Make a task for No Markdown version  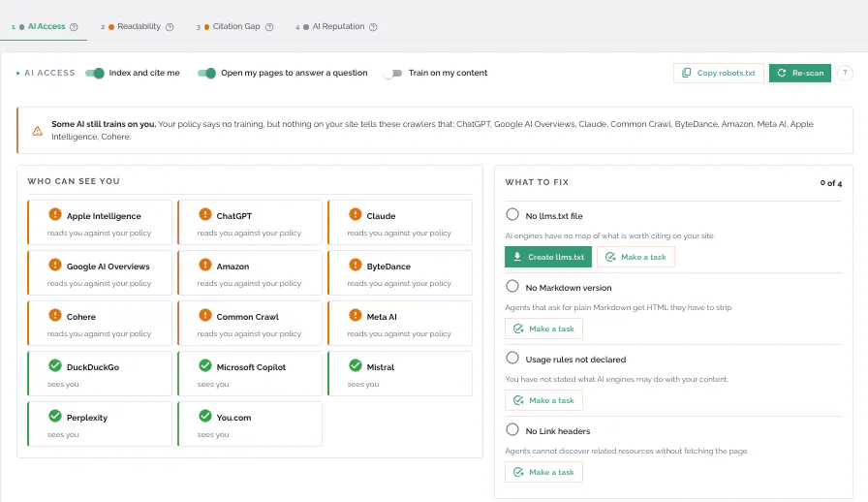tap(543, 329)
